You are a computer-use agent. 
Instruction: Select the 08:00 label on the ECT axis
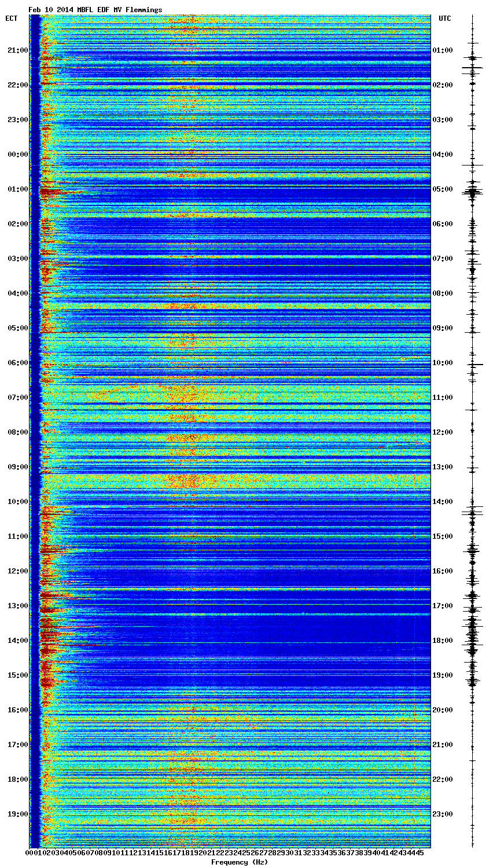point(17,432)
